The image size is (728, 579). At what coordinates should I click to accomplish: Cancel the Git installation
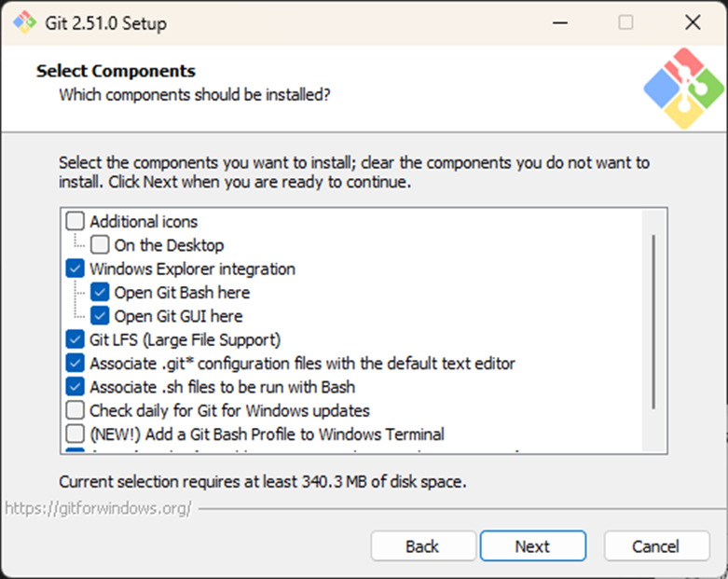coord(657,546)
